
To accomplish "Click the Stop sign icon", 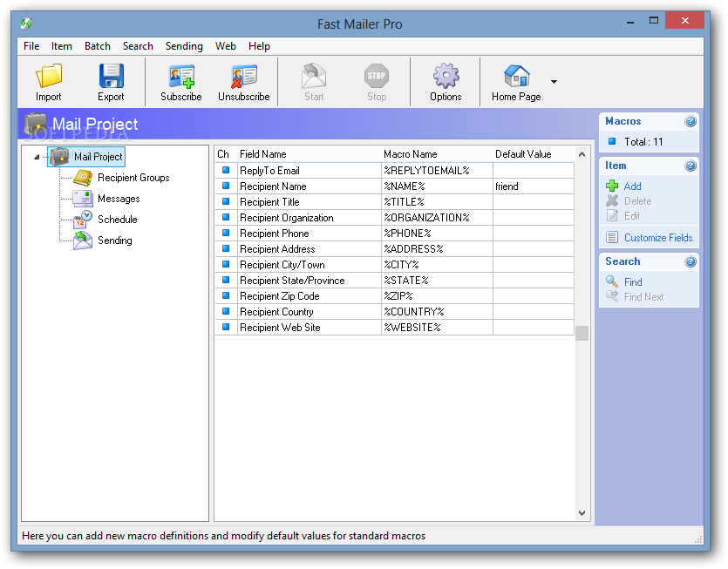I will 377,76.
